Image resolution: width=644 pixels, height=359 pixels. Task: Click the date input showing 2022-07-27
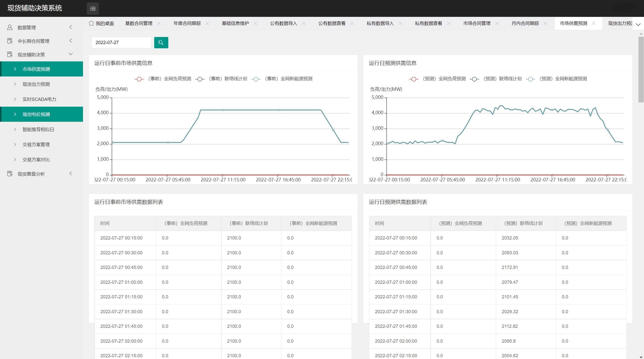coord(121,43)
